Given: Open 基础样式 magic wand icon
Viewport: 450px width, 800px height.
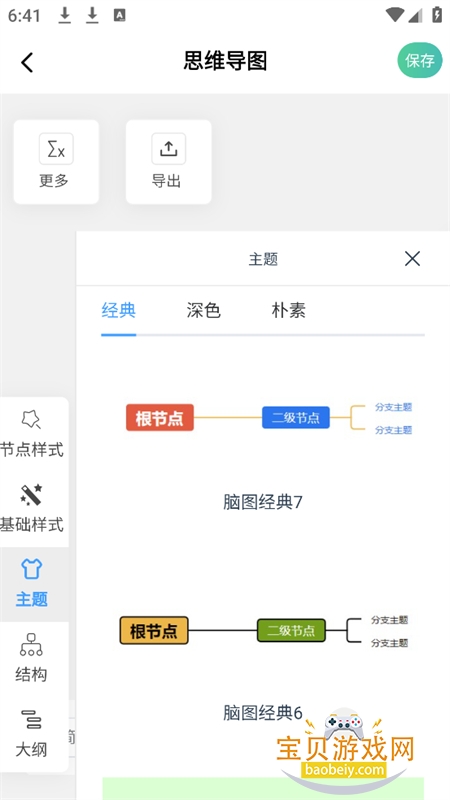Looking at the screenshot, I should tap(31, 494).
